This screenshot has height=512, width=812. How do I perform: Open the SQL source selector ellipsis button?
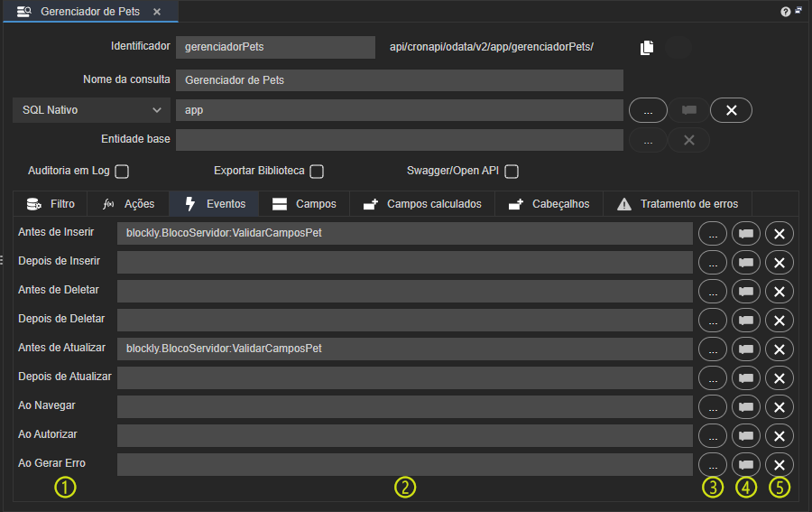click(648, 110)
